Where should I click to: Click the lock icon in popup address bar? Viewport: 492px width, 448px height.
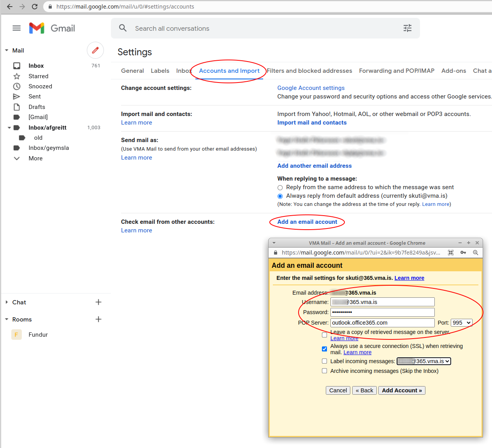pyautogui.click(x=276, y=253)
